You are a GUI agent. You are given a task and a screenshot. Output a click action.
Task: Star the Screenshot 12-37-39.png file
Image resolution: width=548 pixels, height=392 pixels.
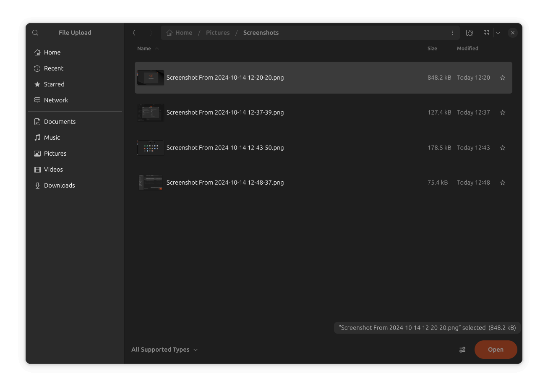point(502,112)
